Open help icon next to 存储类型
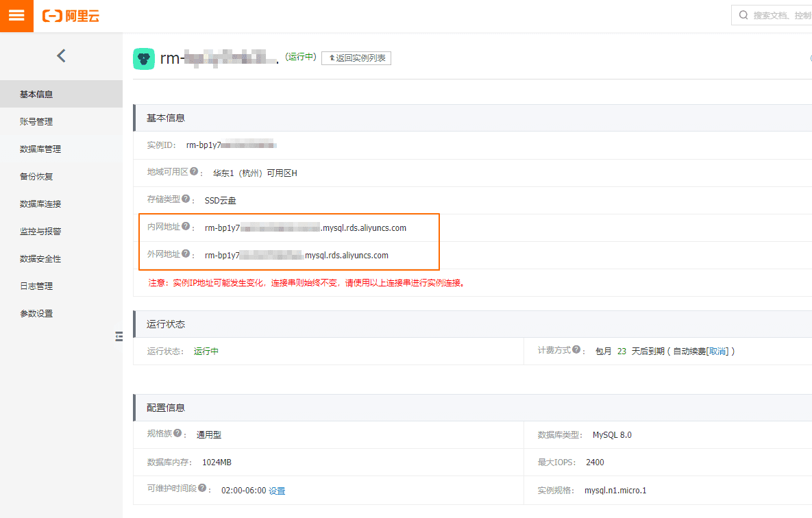Image resolution: width=812 pixels, height=518 pixels. pos(186,199)
